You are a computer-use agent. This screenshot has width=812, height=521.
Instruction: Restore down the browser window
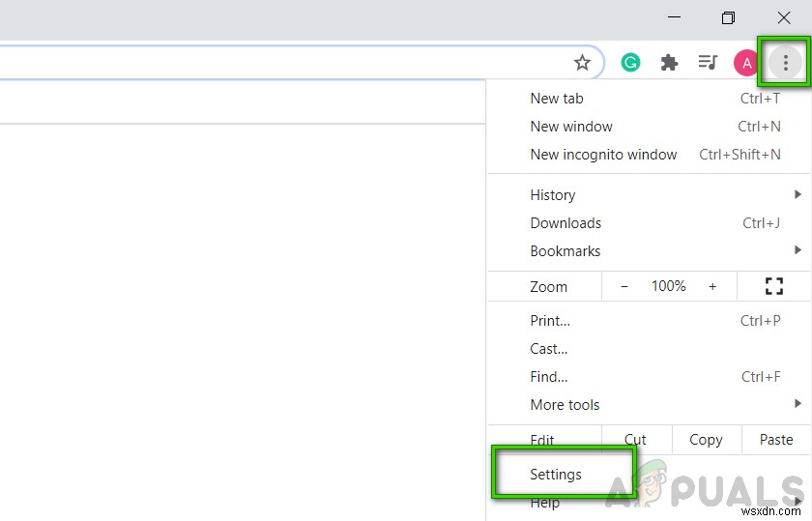728,18
